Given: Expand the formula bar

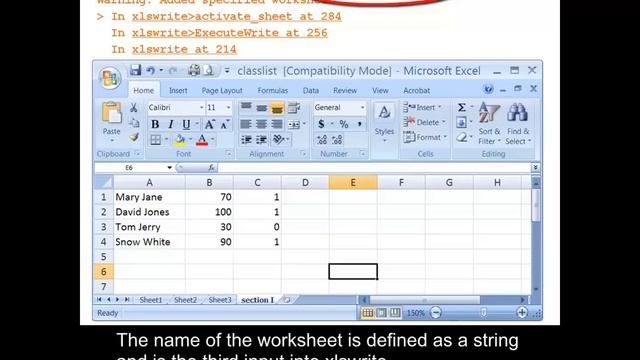Looking at the screenshot, I should (x=535, y=168).
